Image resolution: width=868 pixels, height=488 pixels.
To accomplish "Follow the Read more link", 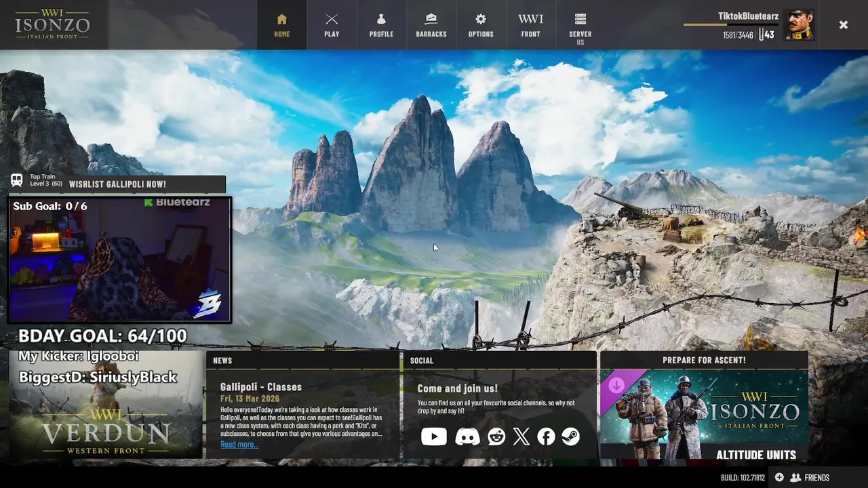I will click(239, 445).
